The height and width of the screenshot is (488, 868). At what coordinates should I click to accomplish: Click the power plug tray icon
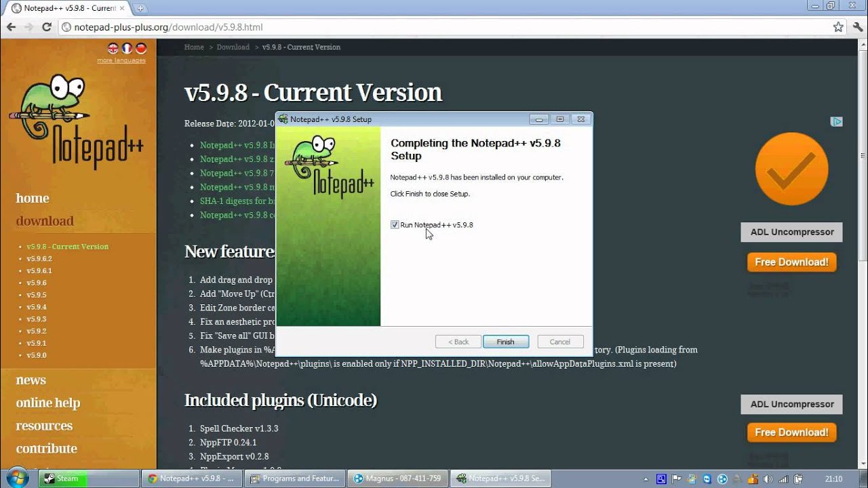click(799, 479)
